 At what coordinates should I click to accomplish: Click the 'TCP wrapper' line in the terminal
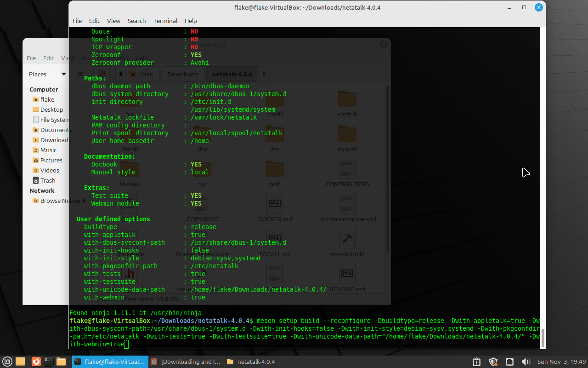point(145,47)
